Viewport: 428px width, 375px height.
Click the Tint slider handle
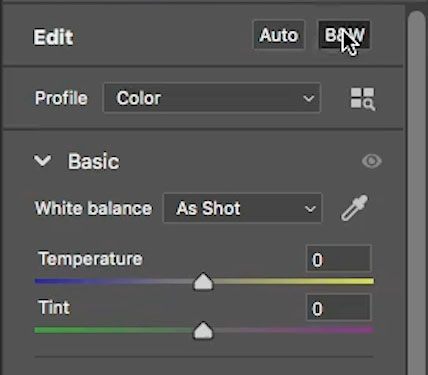(203, 331)
